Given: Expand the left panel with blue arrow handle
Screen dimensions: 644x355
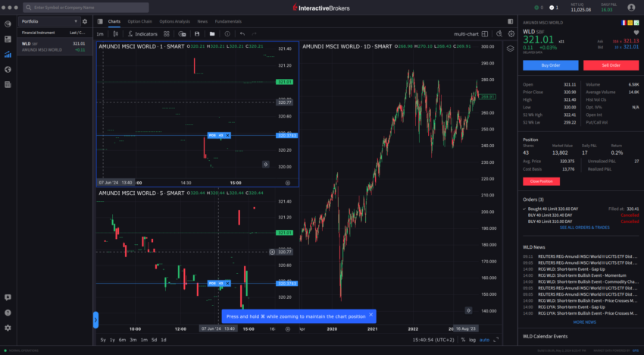Looking at the screenshot, I should pos(95,319).
